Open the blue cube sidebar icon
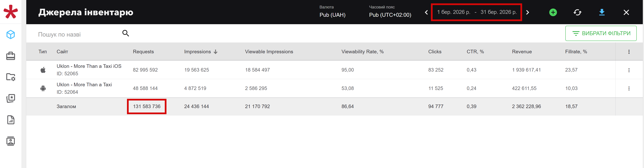Image resolution: width=644 pixels, height=168 pixels. click(11, 35)
